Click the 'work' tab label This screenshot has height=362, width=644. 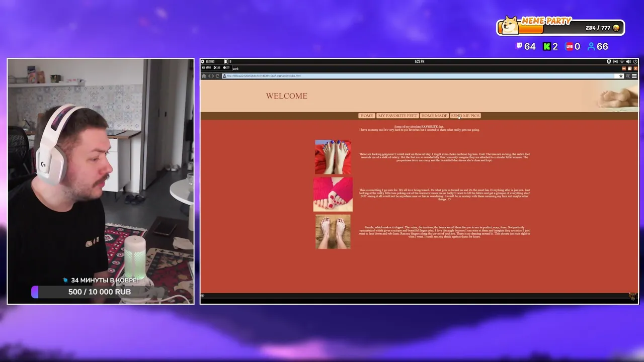(x=235, y=69)
